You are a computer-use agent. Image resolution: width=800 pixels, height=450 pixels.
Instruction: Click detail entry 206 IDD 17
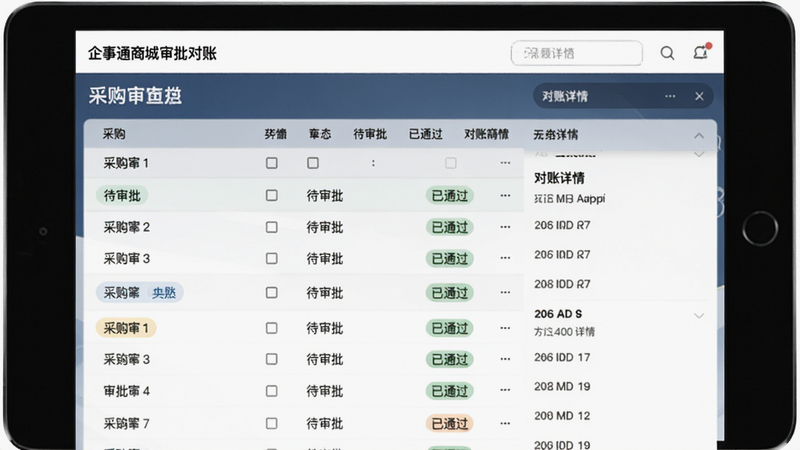point(562,358)
